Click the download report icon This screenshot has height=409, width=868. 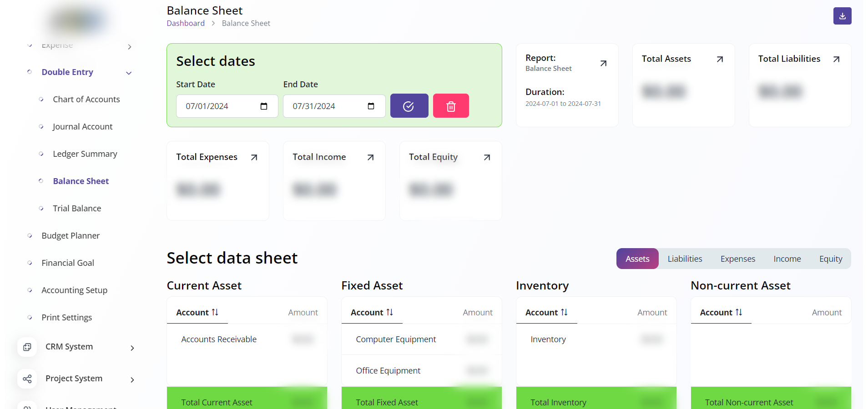(842, 16)
